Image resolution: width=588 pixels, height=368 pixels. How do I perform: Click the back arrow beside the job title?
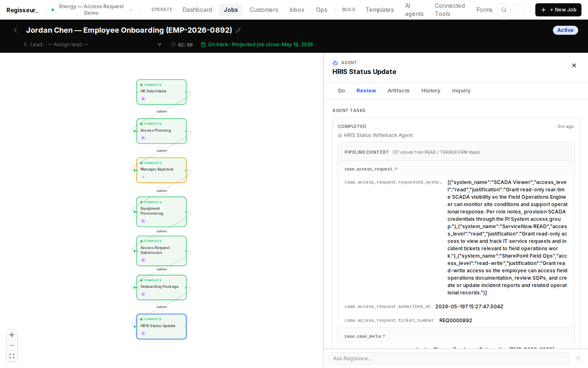click(16, 30)
